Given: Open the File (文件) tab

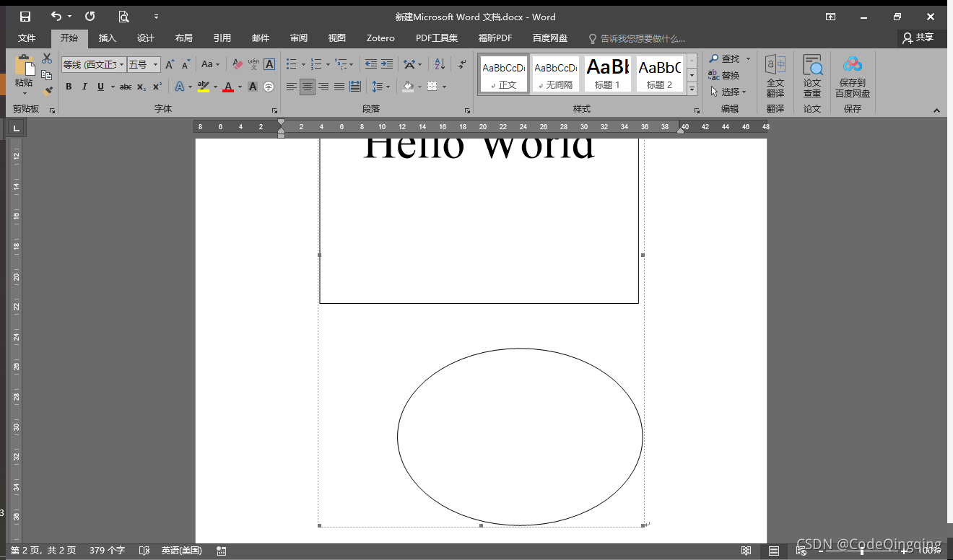Looking at the screenshot, I should (27, 38).
